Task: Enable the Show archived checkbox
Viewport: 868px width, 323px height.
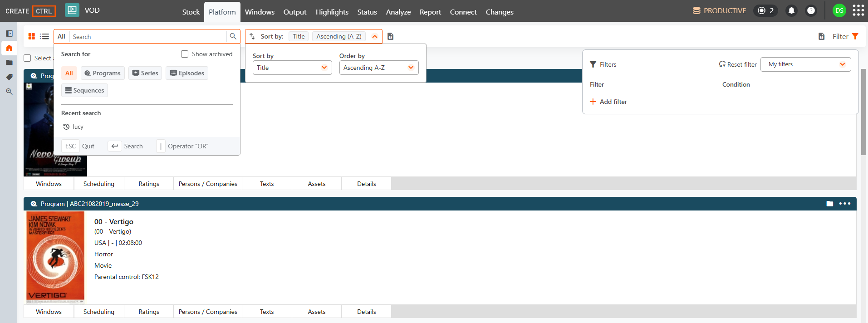Action: pos(185,54)
